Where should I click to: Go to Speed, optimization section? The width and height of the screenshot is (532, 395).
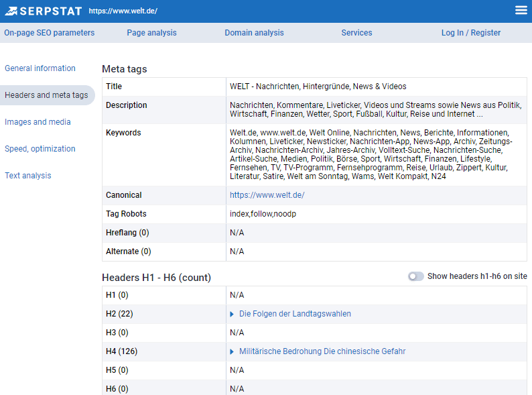(40, 149)
